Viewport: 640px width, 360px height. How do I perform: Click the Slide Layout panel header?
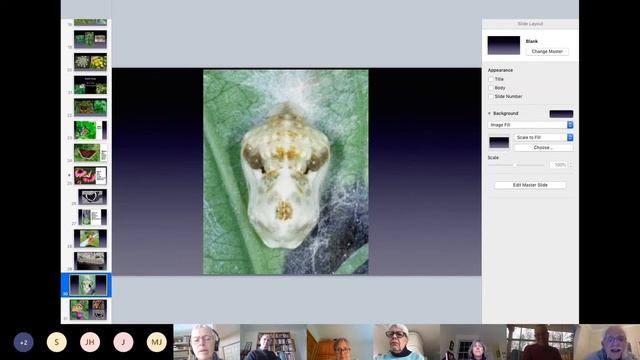530,24
